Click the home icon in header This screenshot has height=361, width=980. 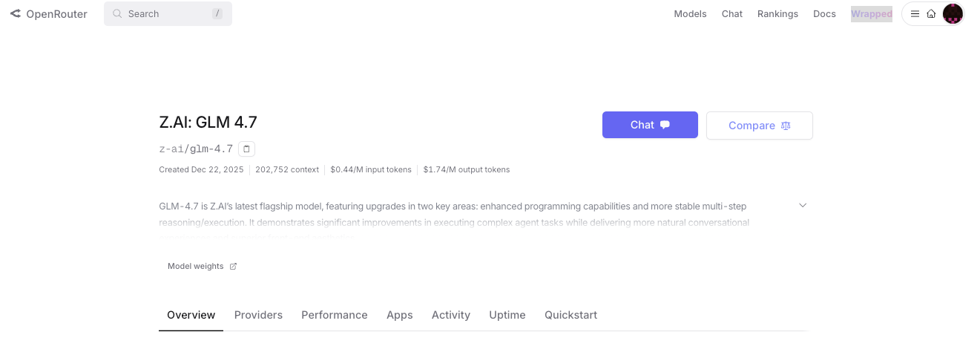pyautogui.click(x=931, y=13)
